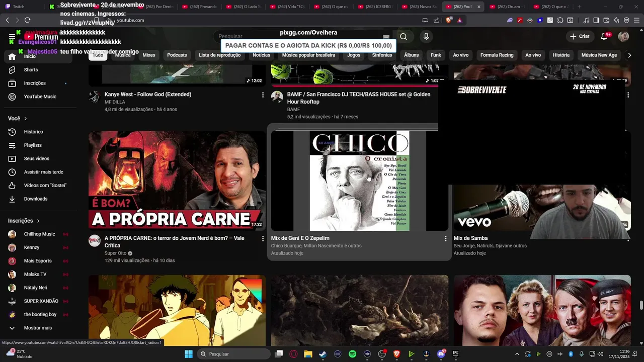Open Seus vídeos in the sidebar

[39, 159]
